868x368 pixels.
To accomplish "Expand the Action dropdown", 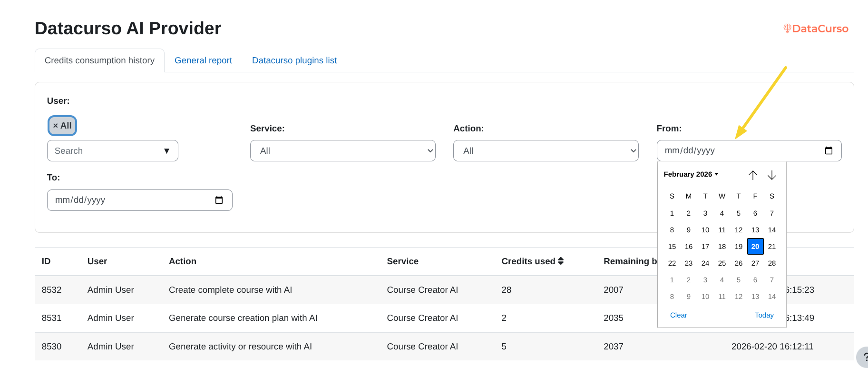I will [x=546, y=151].
